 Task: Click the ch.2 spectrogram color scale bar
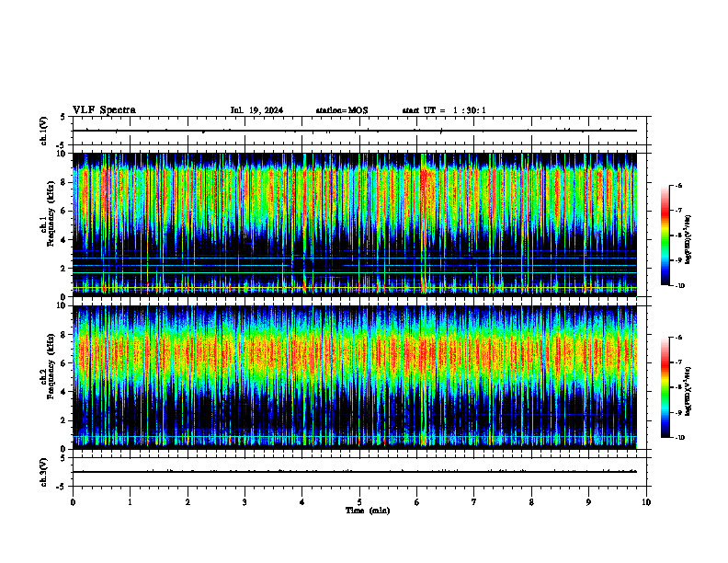pyautogui.click(x=665, y=387)
